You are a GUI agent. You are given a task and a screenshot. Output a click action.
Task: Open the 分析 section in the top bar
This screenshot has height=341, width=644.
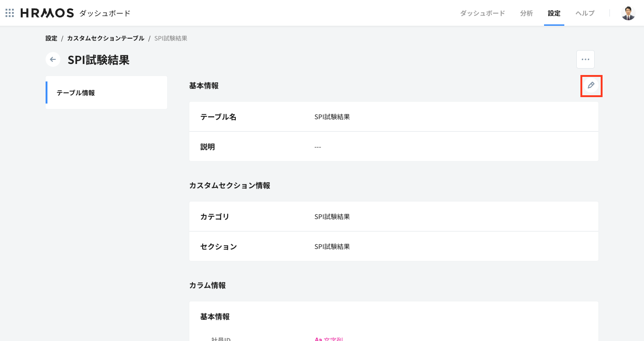(x=526, y=13)
